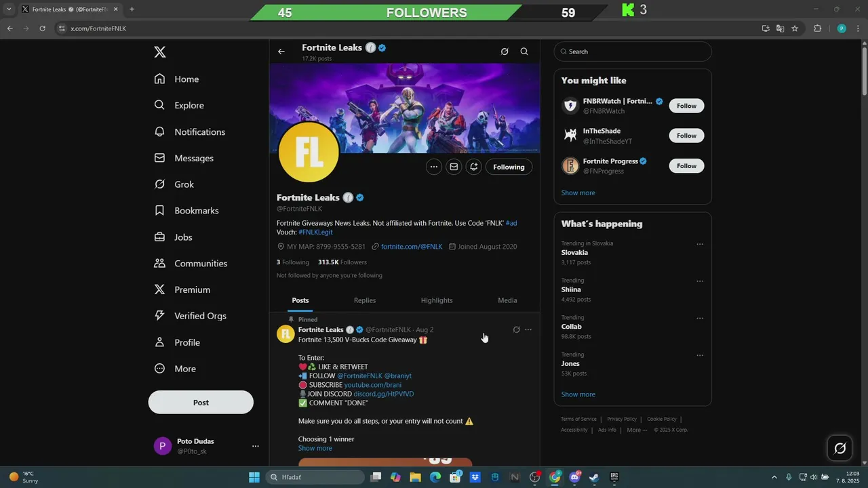868x488 pixels.
Task: Click the @braniyt mention in post
Action: click(398, 375)
